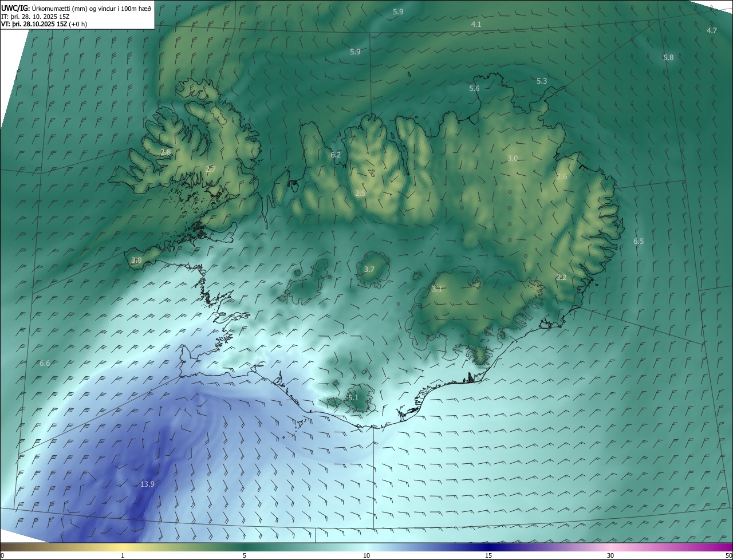This screenshot has height=560, width=733.
Task: Click the 50 tick on the color scale
Action: point(728,555)
